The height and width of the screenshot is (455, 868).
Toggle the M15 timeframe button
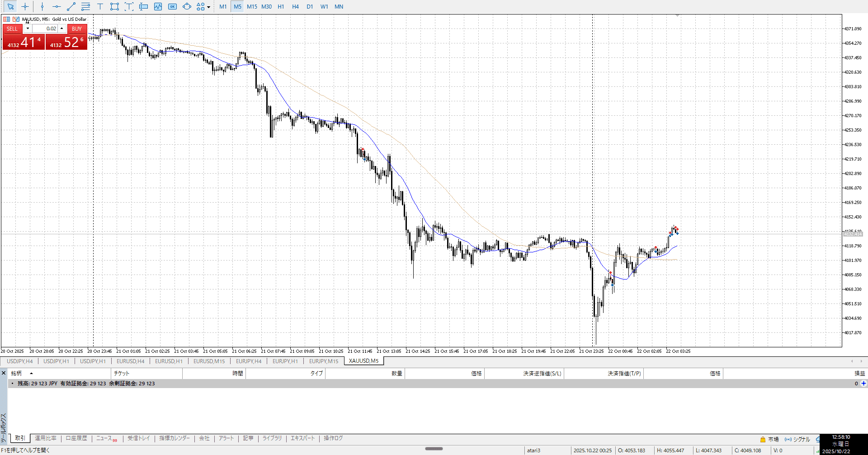coord(252,6)
